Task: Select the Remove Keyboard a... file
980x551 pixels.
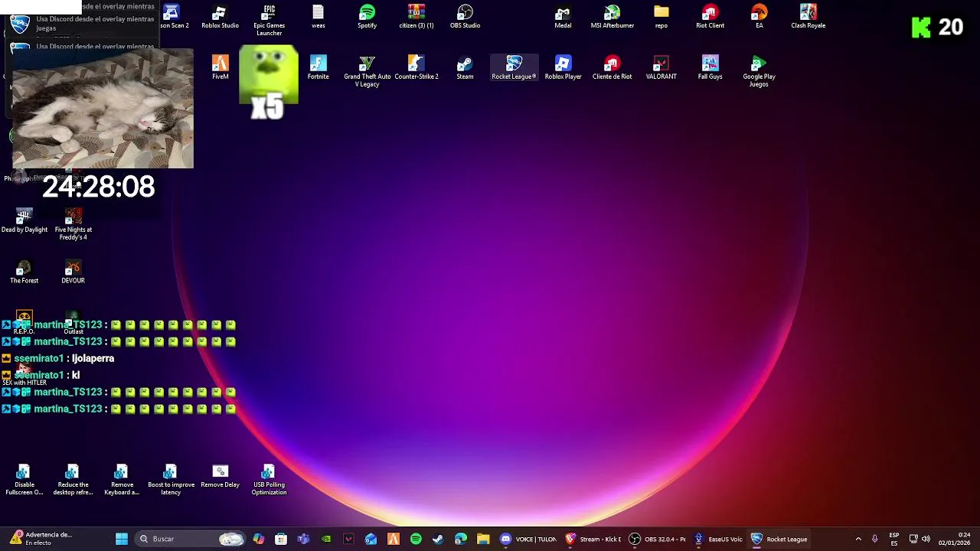Action: point(122,480)
